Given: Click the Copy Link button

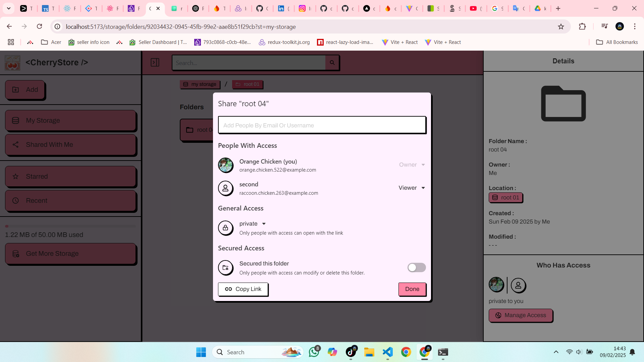Looking at the screenshot, I should pyautogui.click(x=243, y=289).
